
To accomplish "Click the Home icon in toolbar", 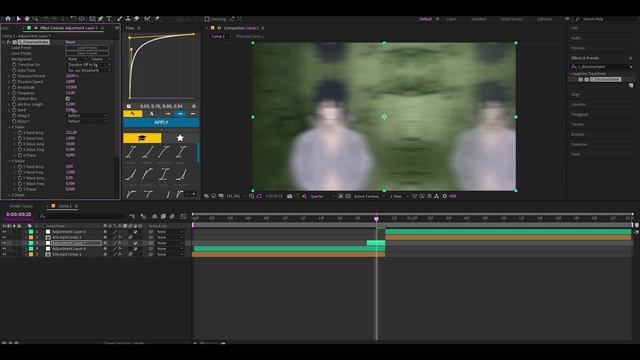I will (8, 19).
